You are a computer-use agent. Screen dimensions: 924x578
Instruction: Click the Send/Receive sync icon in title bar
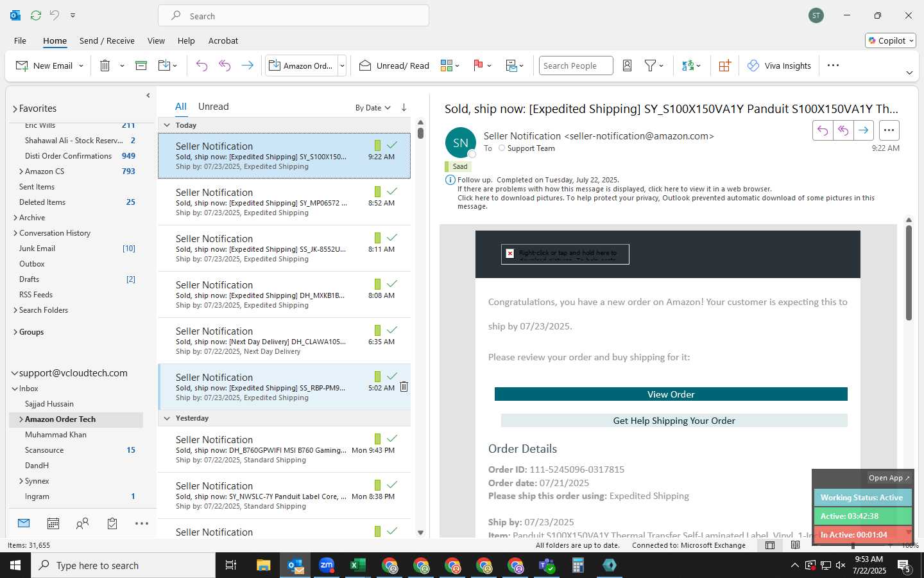click(36, 15)
